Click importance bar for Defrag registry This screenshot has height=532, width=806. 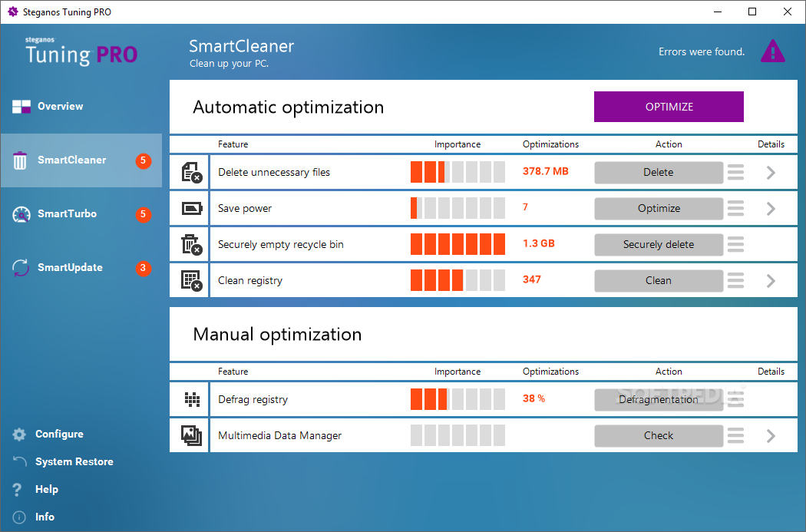click(458, 399)
